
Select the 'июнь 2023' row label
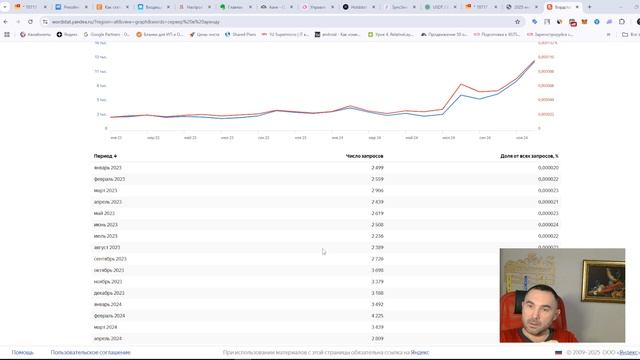point(106,225)
